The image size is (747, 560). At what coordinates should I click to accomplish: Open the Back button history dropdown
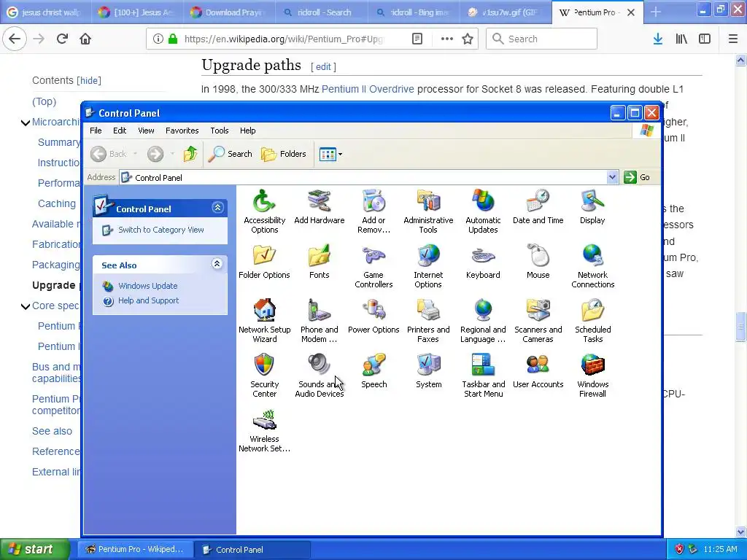tap(135, 154)
